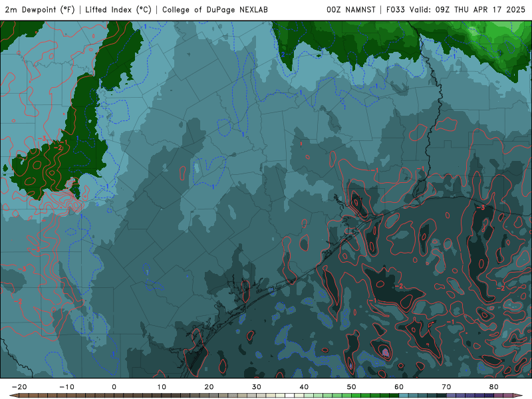Click the 40 label on color scale
The height and width of the screenshot is (399, 532).
pos(304,387)
